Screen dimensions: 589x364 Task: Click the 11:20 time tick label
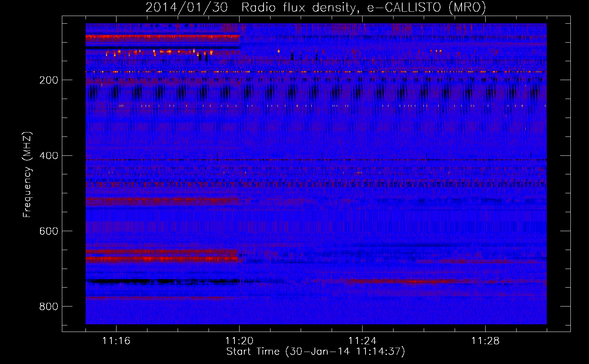pyautogui.click(x=239, y=341)
